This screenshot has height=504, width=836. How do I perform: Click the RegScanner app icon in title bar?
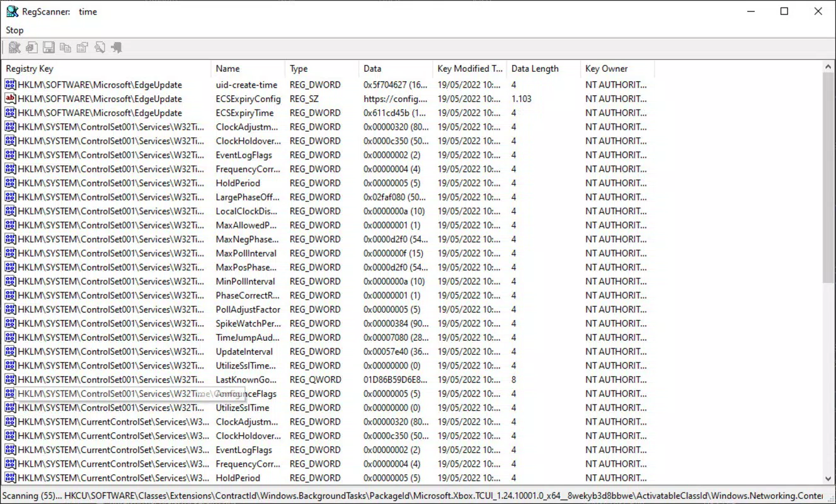12,11
